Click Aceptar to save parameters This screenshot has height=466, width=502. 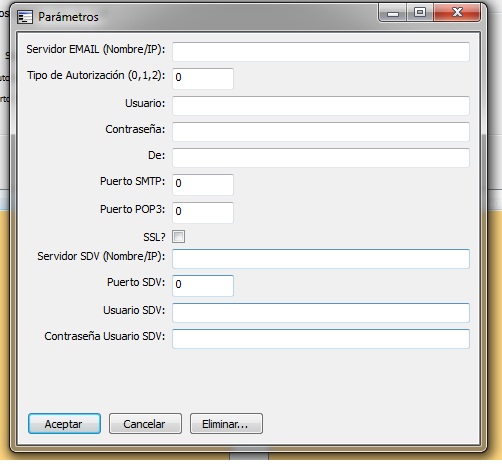pos(64,424)
